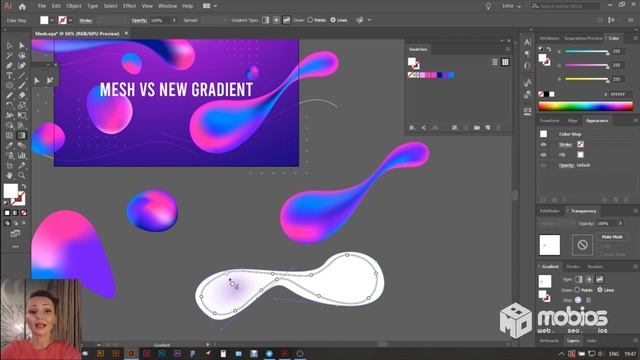Select the Curvature tool

click(x=22, y=66)
